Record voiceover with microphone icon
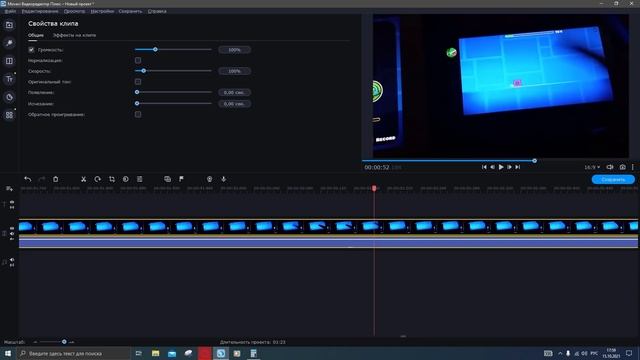Viewport: 640px width, 360px height. [x=224, y=179]
